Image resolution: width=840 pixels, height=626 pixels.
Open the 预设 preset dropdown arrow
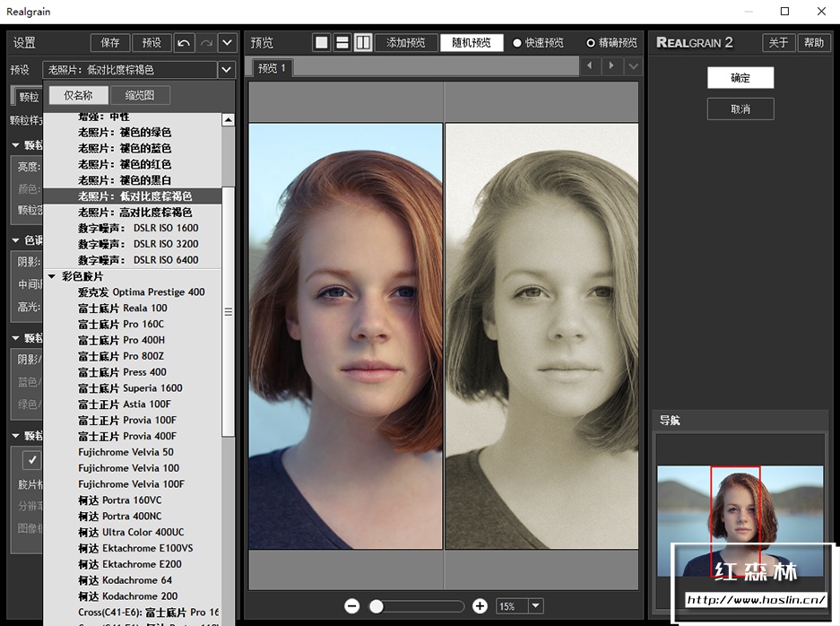[226, 70]
